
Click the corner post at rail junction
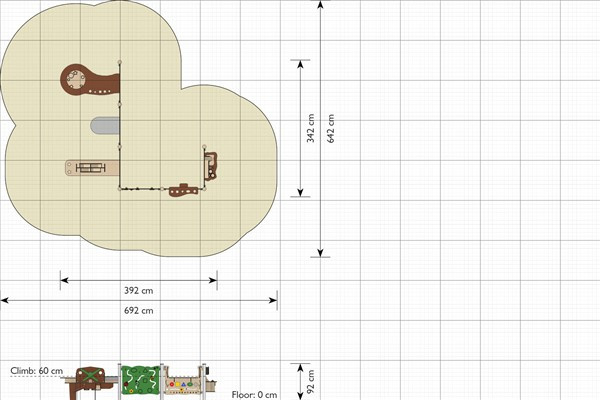pos(120,189)
